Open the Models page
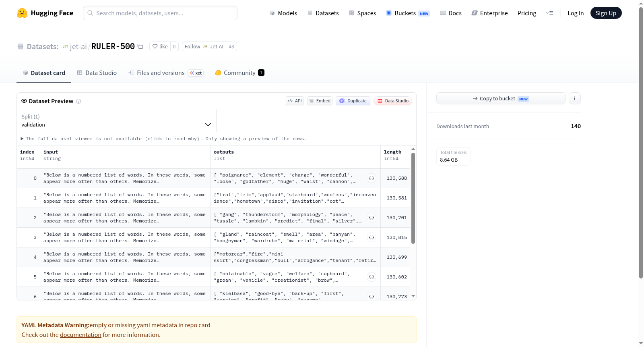This screenshot has height=347, width=644. pyautogui.click(x=283, y=13)
